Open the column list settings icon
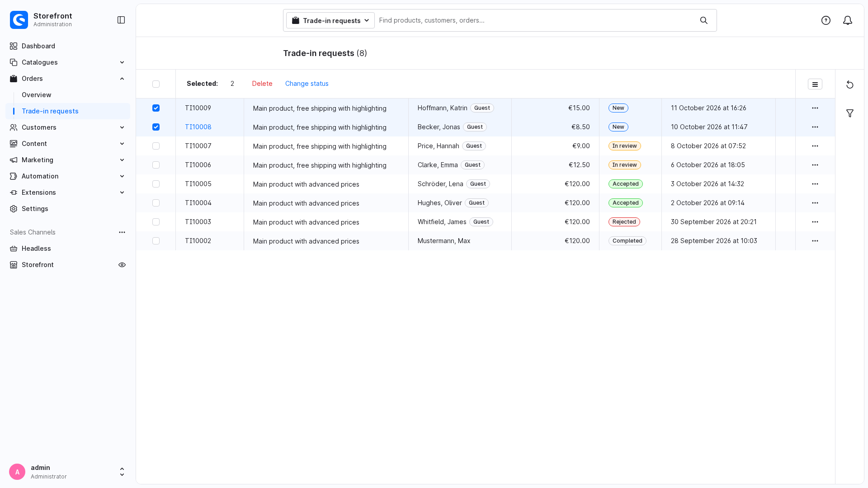This screenshot has height=488, width=868. pos(815,84)
